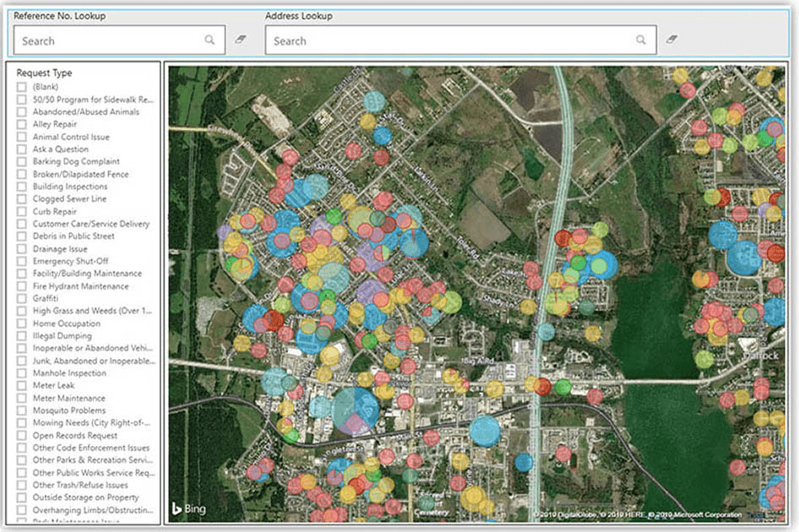Select the Barking Dog Complaint filter

pos(21,161)
